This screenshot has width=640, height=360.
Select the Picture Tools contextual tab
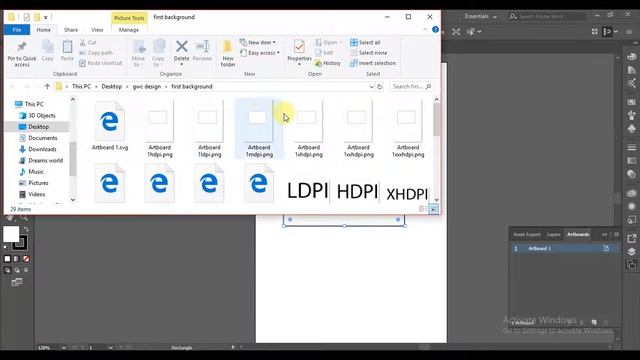point(129,18)
